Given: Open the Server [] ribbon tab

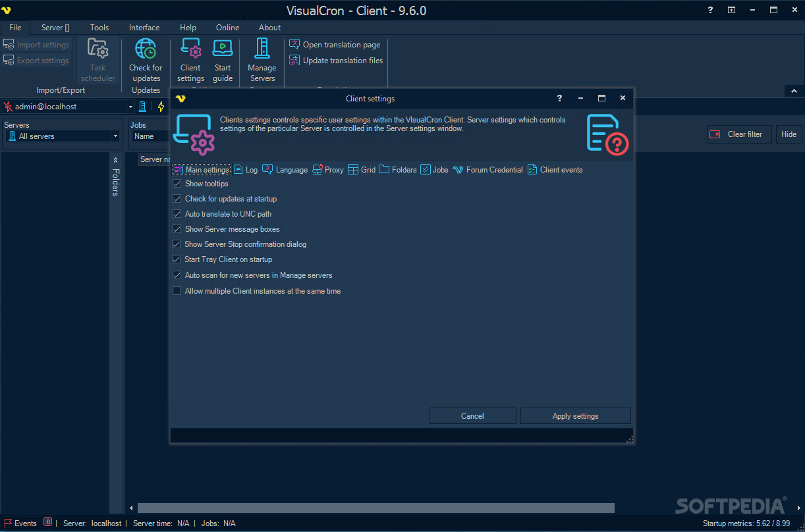Looking at the screenshot, I should coord(55,28).
